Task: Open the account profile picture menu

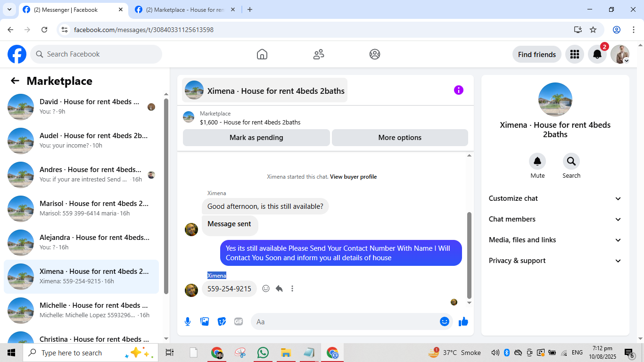Action: pos(620,54)
